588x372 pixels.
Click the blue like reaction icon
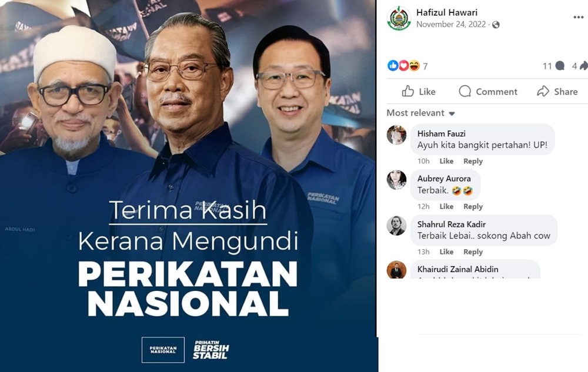pyautogui.click(x=393, y=66)
